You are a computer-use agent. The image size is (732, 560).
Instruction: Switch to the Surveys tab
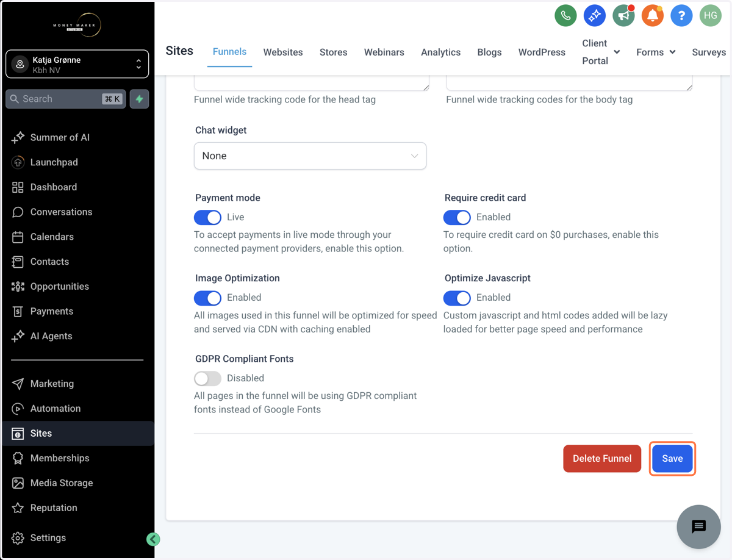tap(709, 52)
